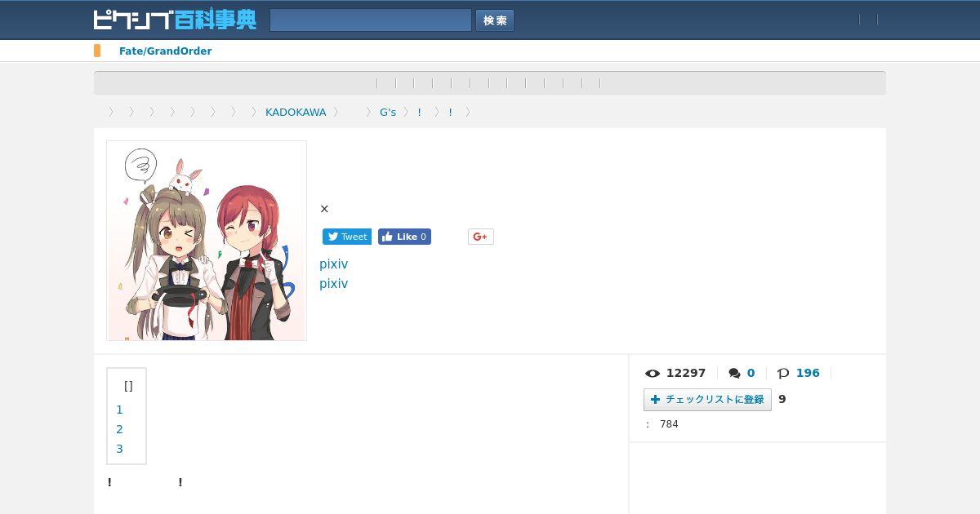Share via the Google Plus icon
Screen dimensions: 980x514
pyautogui.click(x=481, y=237)
